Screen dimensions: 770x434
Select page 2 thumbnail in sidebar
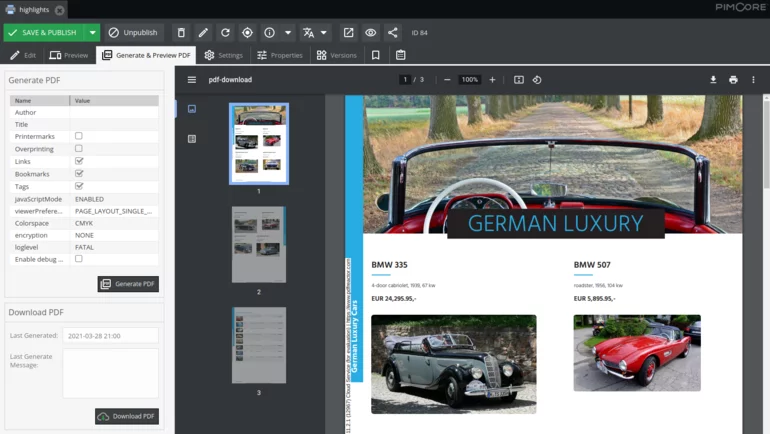pos(259,245)
